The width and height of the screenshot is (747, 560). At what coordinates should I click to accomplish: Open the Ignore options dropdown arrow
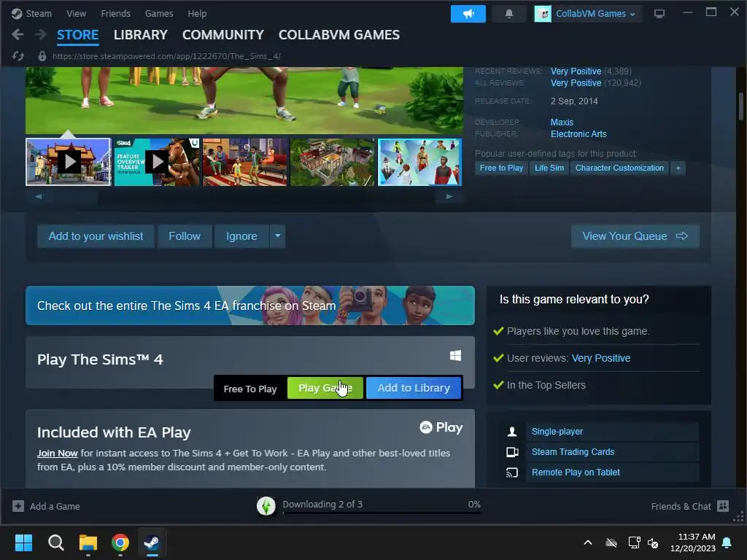tap(278, 236)
